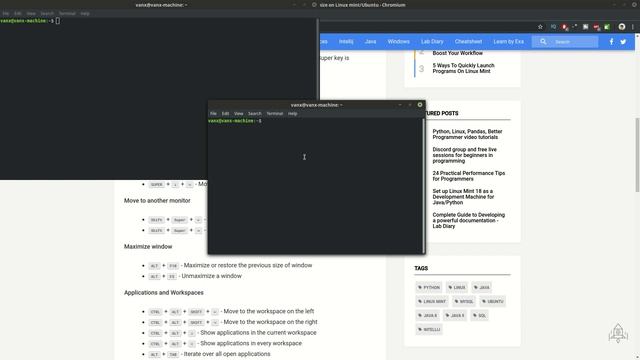This screenshot has width=640, height=360.
Task: Open the Lab Diary nav link
Action: point(432,42)
